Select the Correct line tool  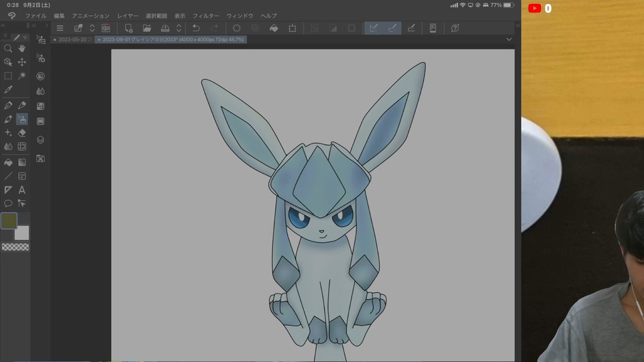21,204
